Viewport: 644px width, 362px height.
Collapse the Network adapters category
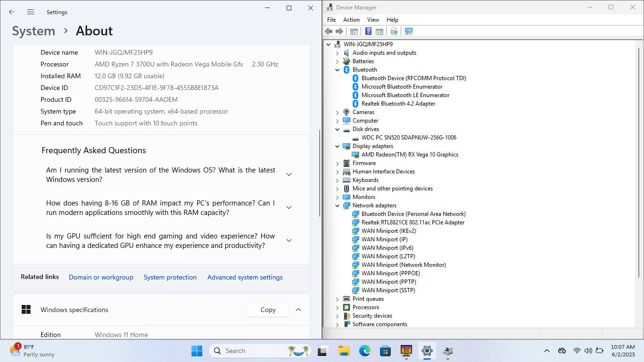pos(338,206)
